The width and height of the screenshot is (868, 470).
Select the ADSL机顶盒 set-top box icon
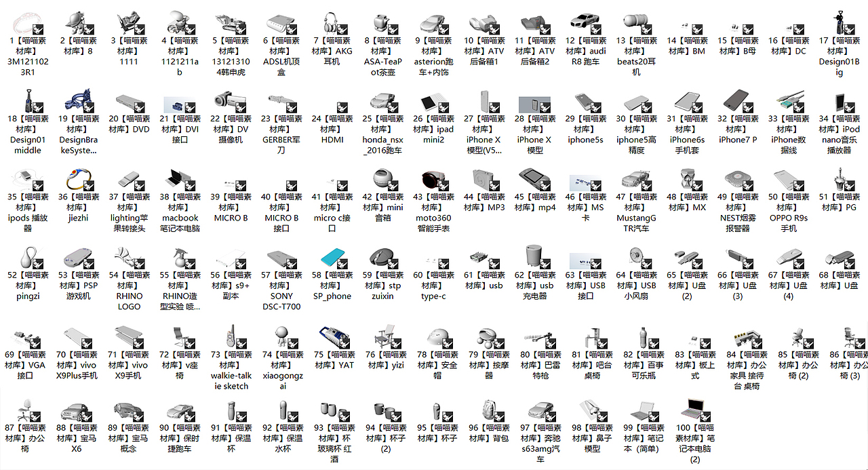[281, 24]
